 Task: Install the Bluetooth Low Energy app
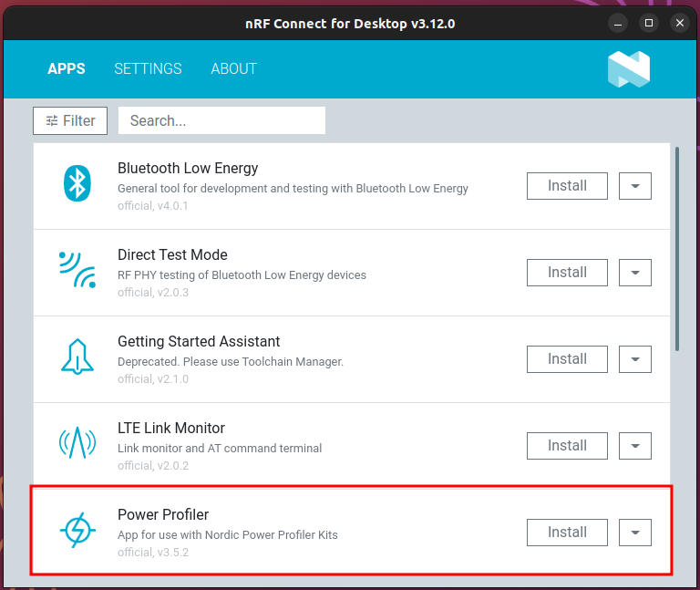click(567, 186)
